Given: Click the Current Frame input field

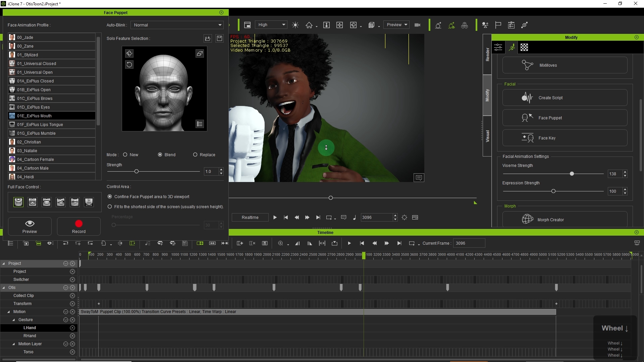Looking at the screenshot, I should point(469,243).
